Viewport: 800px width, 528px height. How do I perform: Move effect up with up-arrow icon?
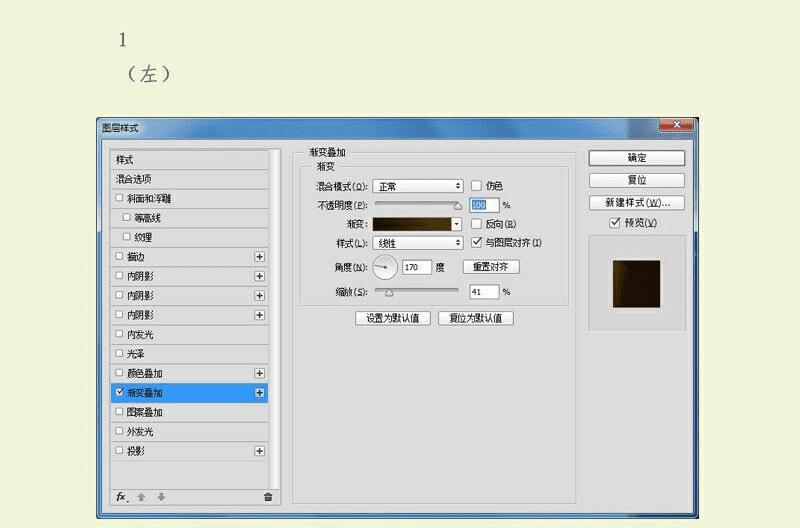click(x=141, y=496)
